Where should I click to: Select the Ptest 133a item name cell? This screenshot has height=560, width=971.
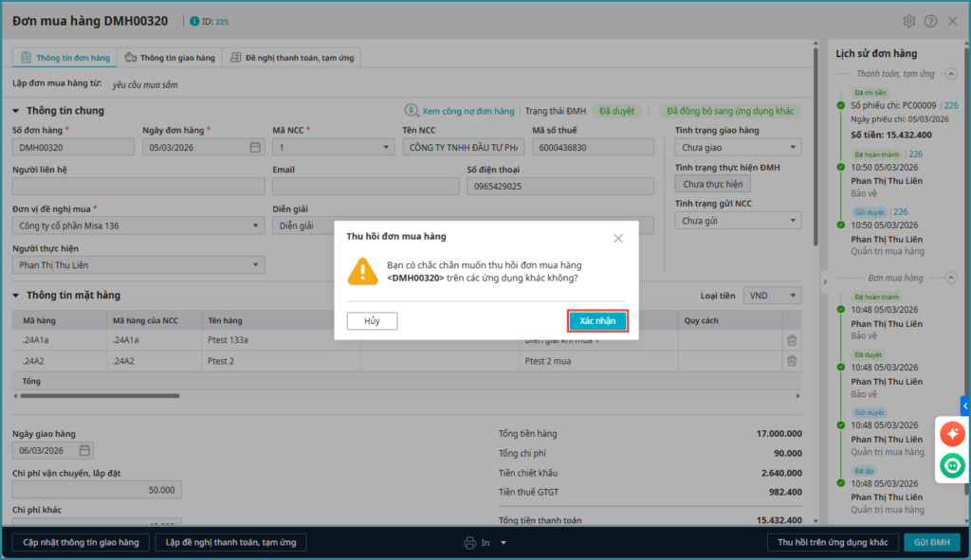[x=228, y=340]
